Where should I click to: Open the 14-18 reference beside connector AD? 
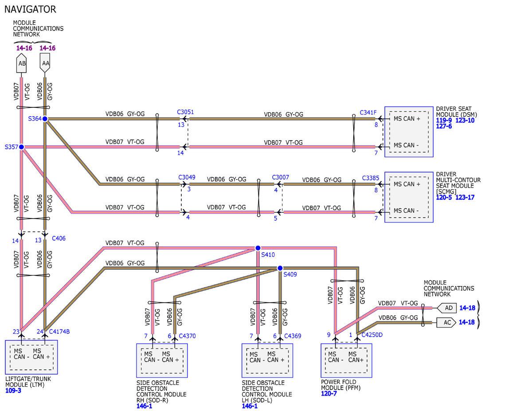(466, 308)
